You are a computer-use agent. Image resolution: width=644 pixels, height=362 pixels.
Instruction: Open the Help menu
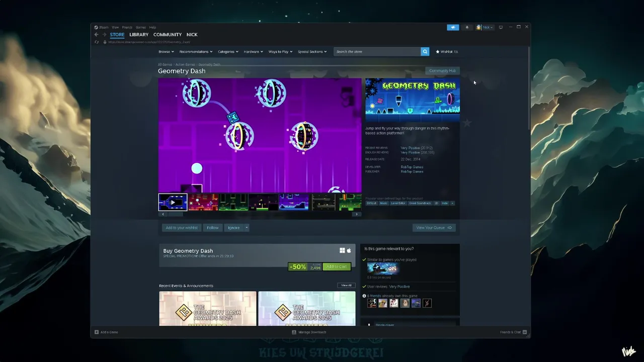click(152, 27)
